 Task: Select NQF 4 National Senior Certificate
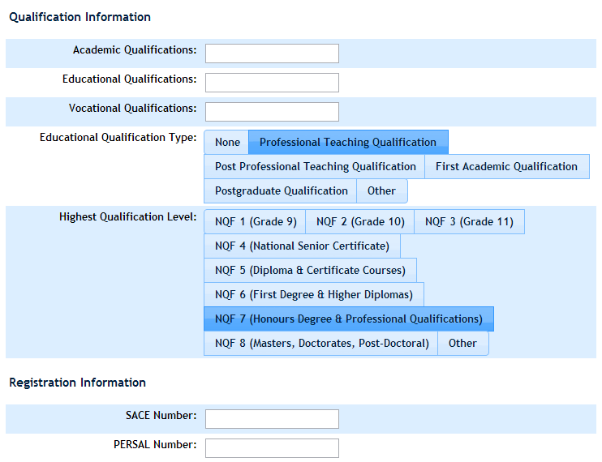point(303,245)
